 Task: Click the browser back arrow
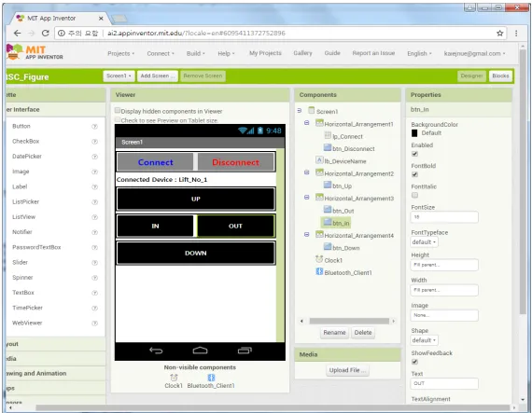coord(18,33)
